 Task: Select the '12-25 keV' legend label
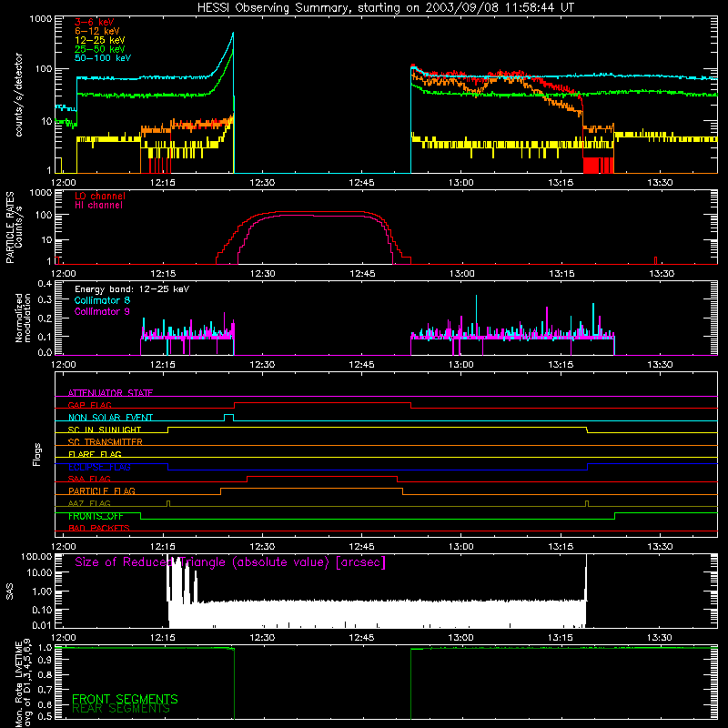(x=100, y=40)
